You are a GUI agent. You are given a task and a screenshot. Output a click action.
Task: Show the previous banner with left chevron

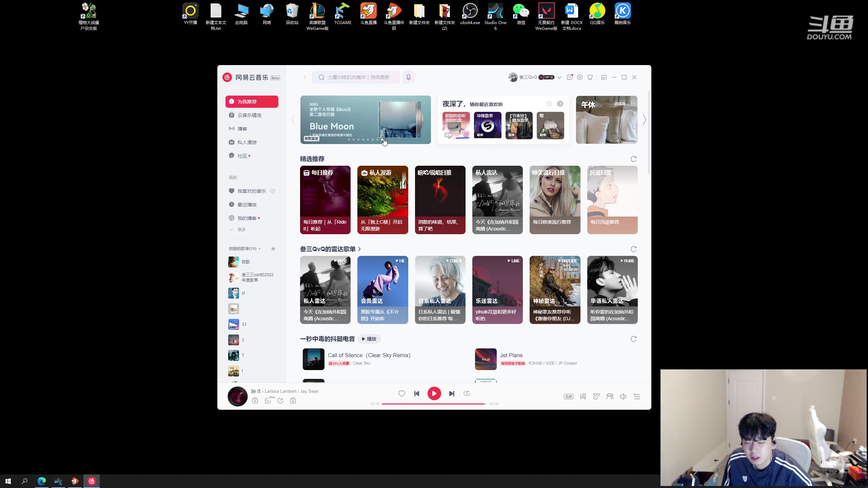coord(294,120)
